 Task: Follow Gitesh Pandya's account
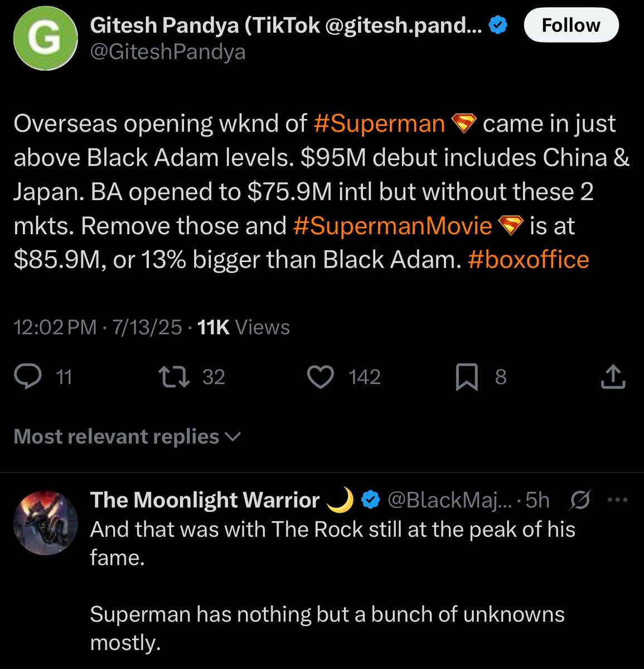[x=571, y=25]
